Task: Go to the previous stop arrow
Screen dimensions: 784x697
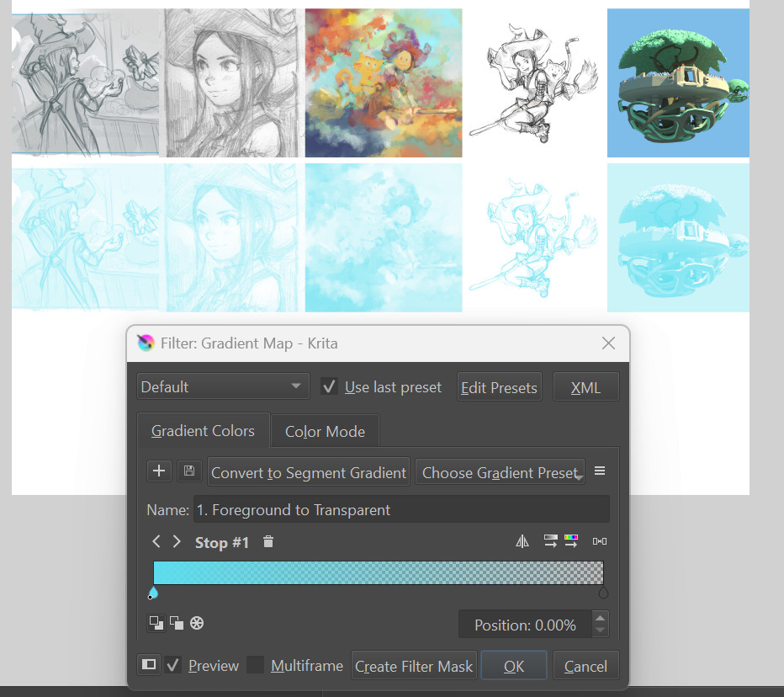Action: tap(156, 541)
